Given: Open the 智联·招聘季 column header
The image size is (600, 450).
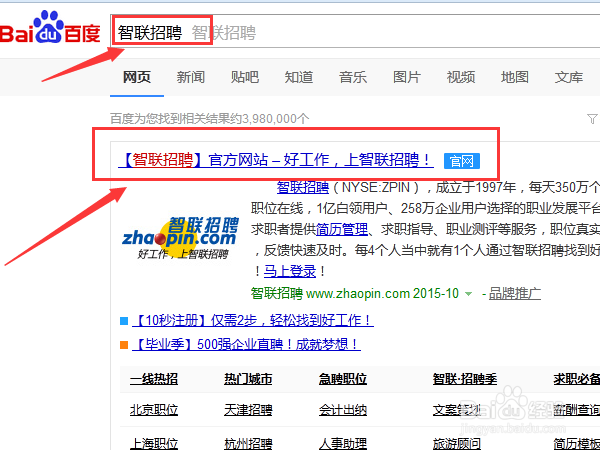Looking at the screenshot, I should coord(465,379).
